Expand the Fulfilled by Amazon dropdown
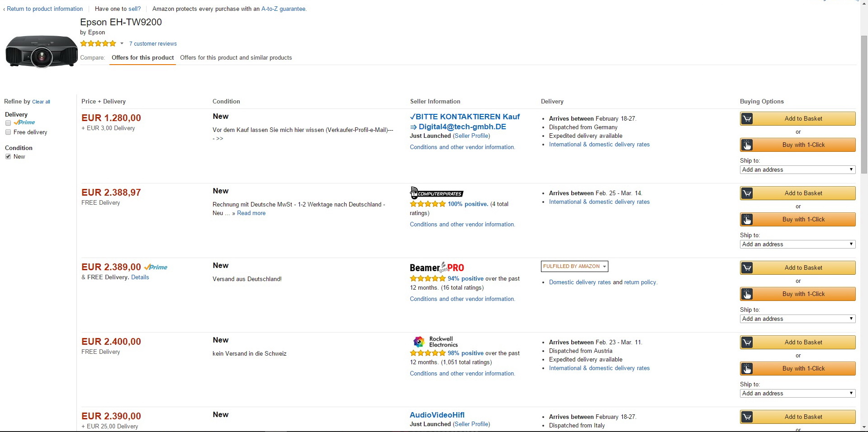 (x=574, y=267)
